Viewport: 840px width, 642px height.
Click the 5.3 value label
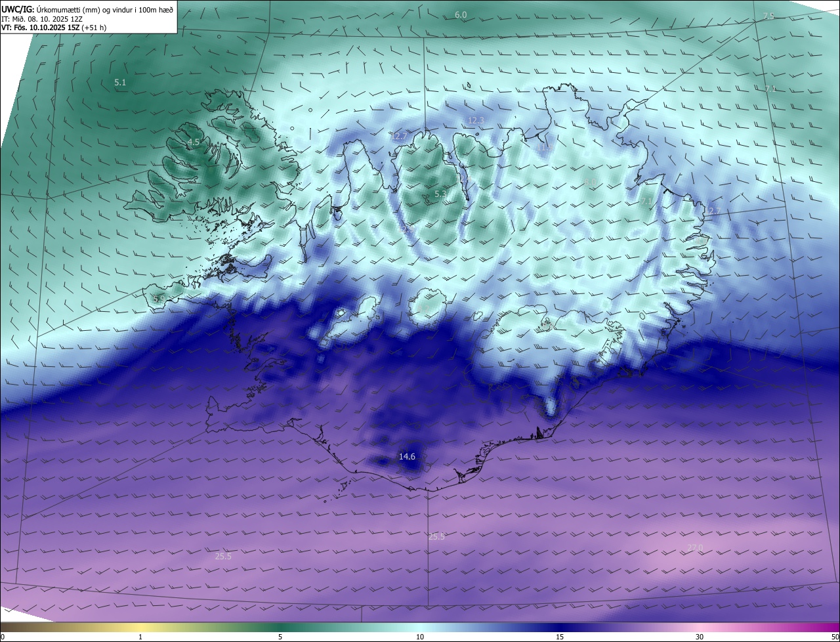pyautogui.click(x=440, y=194)
